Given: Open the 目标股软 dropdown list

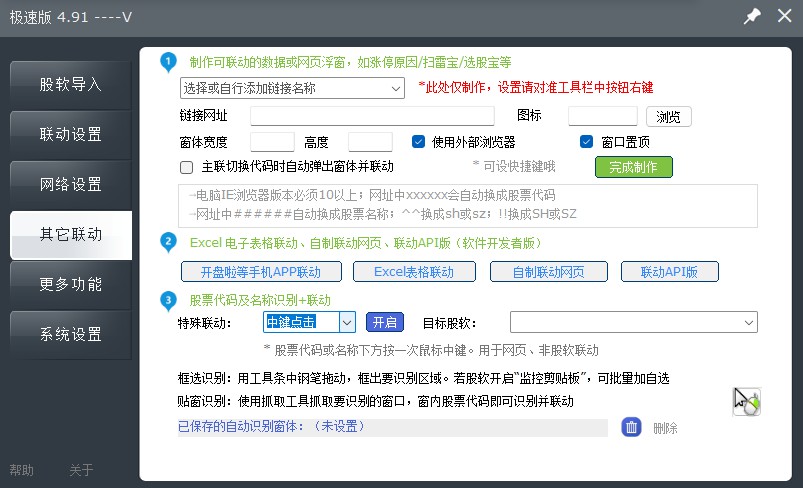Looking at the screenshot, I should click(633, 322).
